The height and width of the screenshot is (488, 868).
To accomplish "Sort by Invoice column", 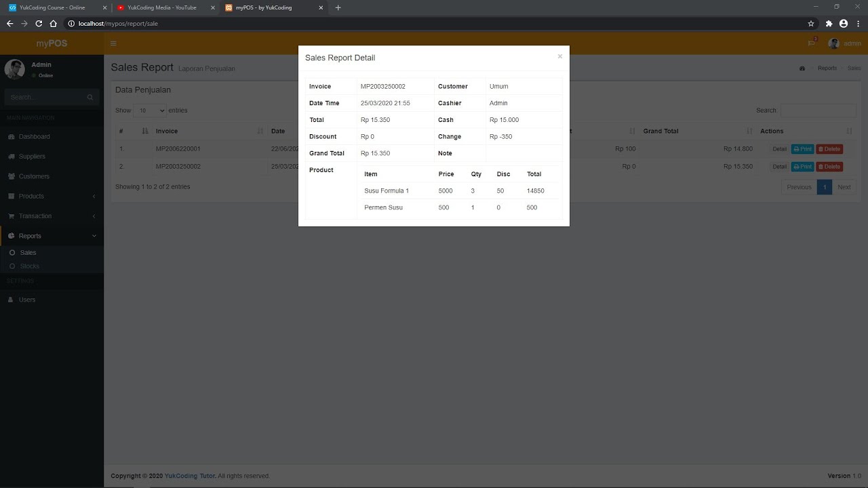I will 209,131.
